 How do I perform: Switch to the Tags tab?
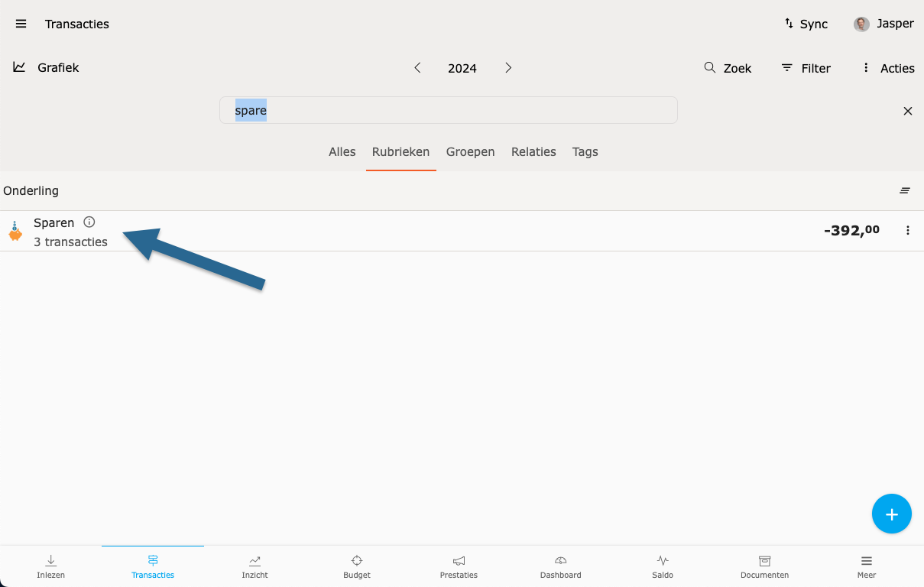(585, 151)
